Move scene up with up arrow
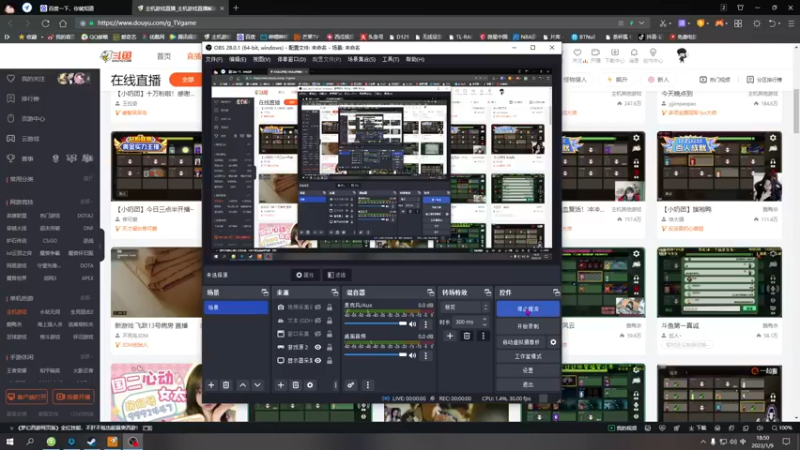 click(243, 385)
